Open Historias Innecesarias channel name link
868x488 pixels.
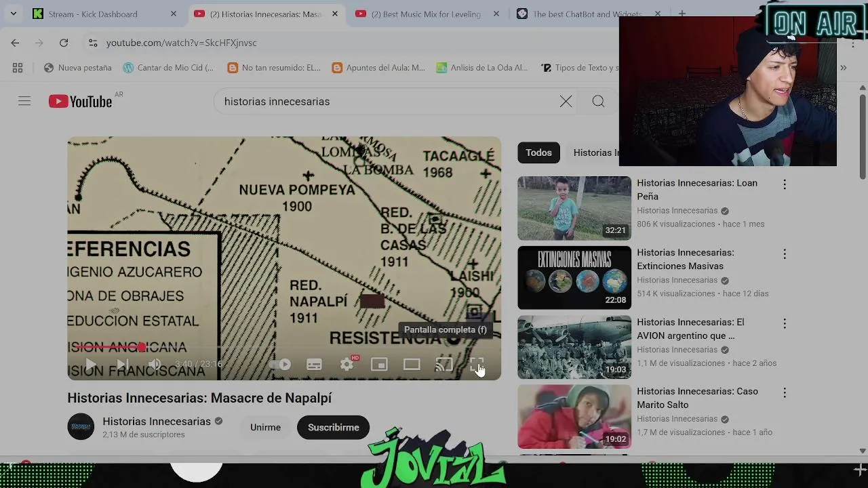(x=157, y=421)
